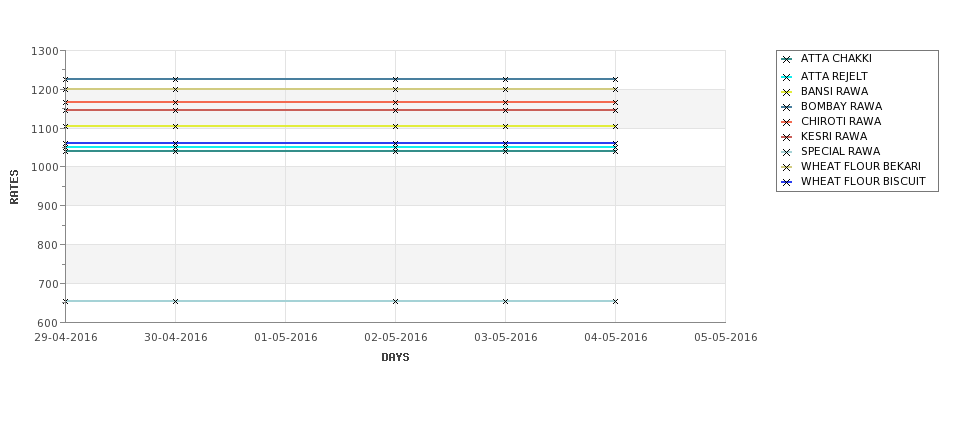Click the WHEAT FLOUR BISCUIT blue legend marker
The width and height of the screenshot is (975, 429).
pos(787,183)
